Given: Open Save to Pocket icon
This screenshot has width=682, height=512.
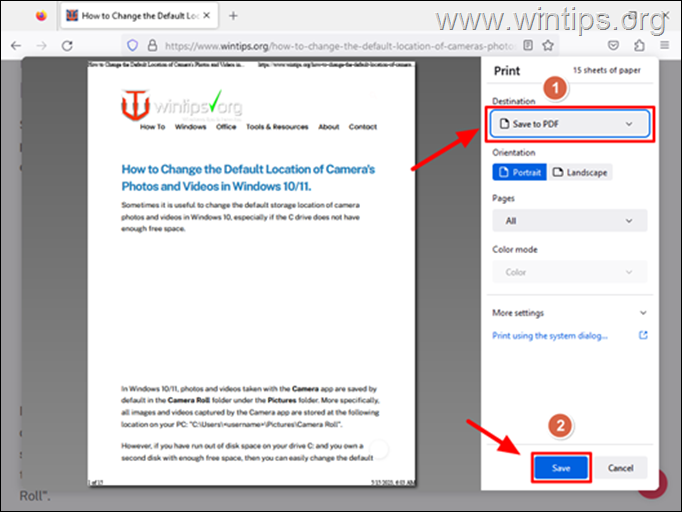Looking at the screenshot, I should (613, 45).
